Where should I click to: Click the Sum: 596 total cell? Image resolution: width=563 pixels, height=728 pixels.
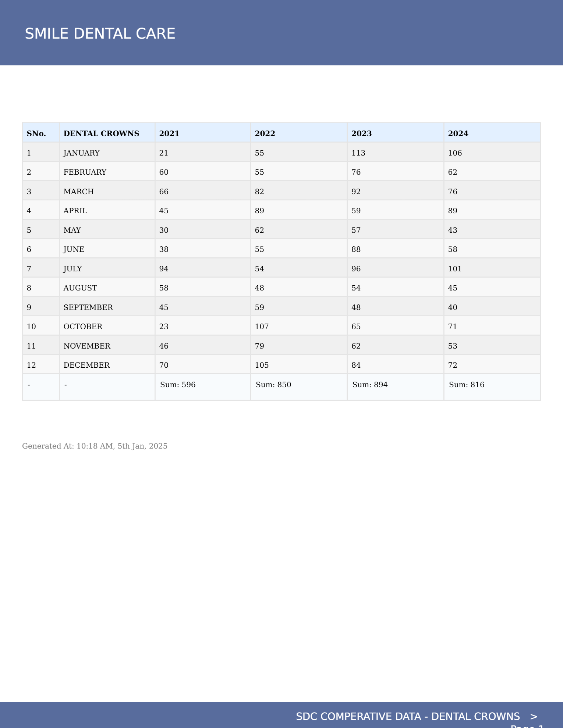(x=203, y=387)
